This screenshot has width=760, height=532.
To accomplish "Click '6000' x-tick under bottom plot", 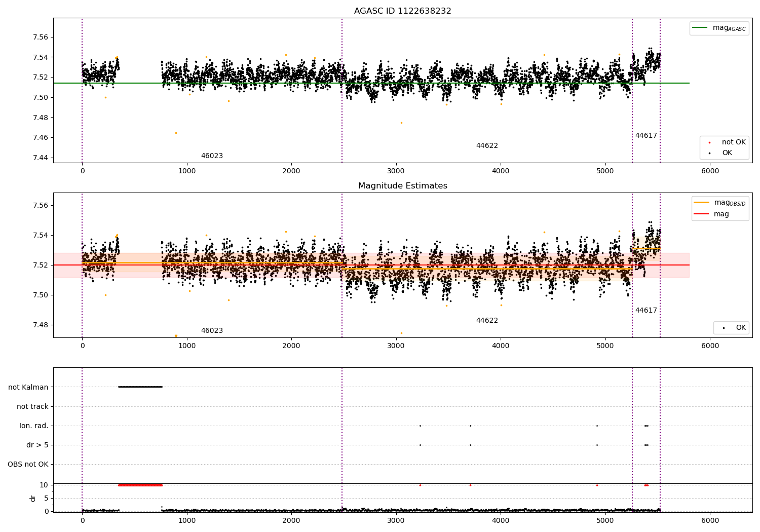I will point(710,520).
